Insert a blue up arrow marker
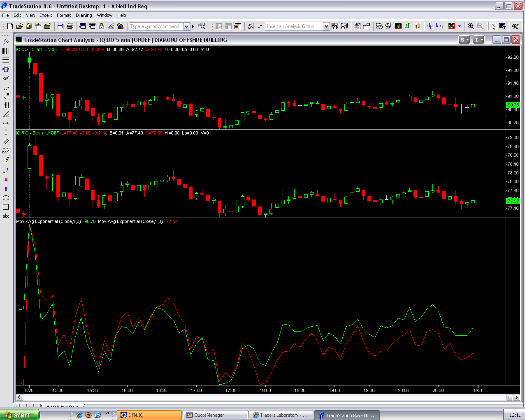The height and width of the screenshot is (420, 525). click(6, 189)
